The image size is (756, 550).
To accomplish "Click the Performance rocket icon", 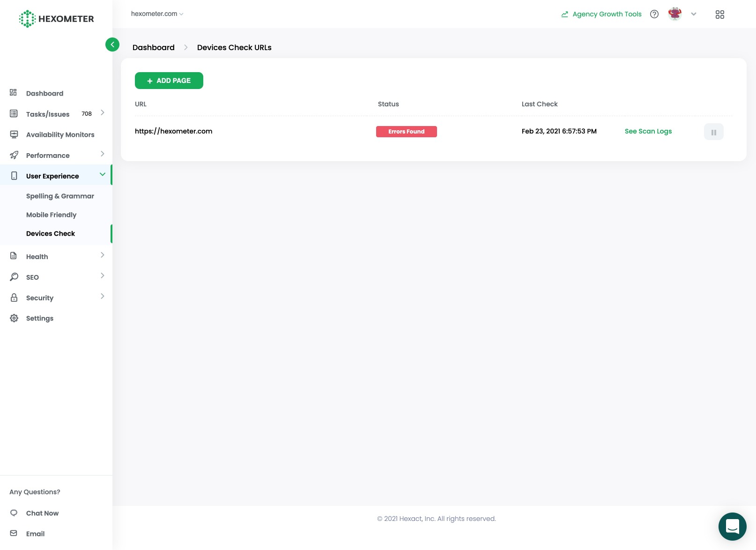I will point(14,155).
